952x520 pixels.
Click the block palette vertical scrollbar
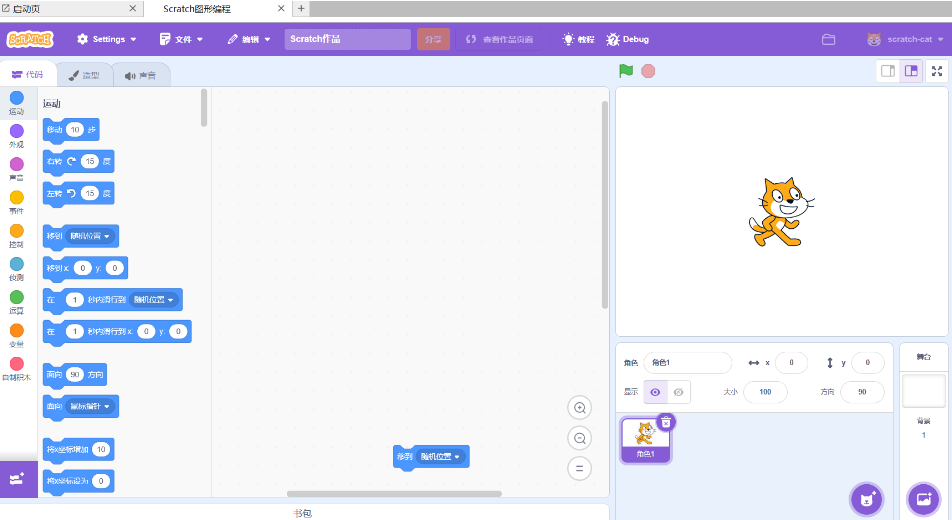coord(204,108)
